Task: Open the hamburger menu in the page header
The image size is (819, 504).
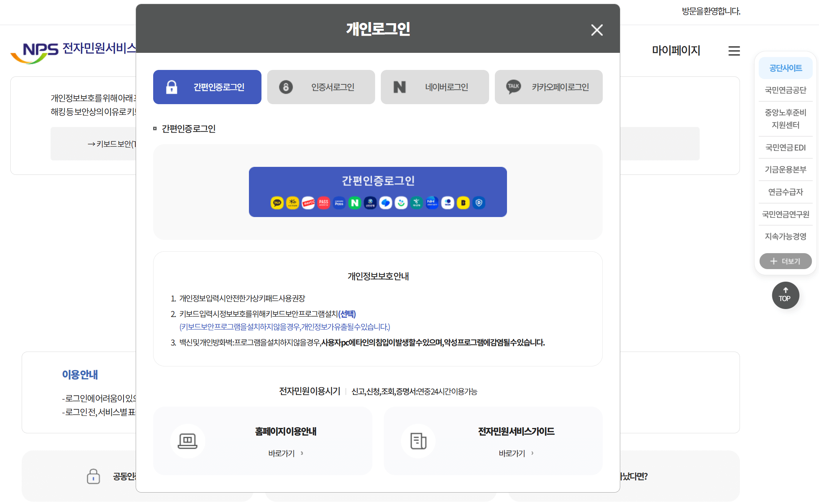Action: pyautogui.click(x=734, y=51)
